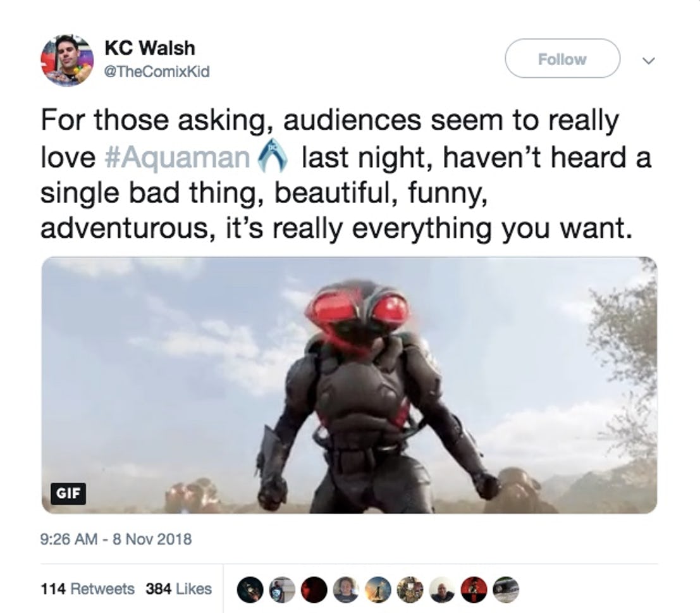The image size is (700, 613).
Task: Open the liker avatar with blue shirt
Action: (x=282, y=590)
